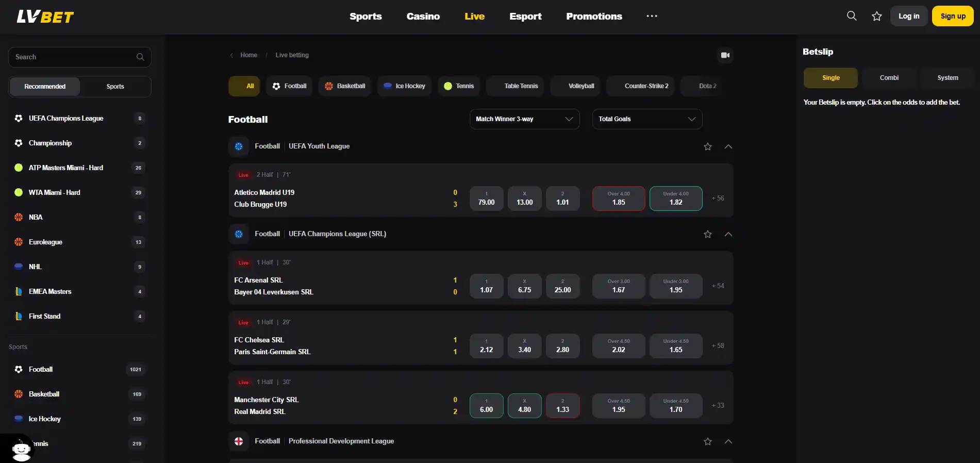
Task: Open the Esport navigation item
Action: 525,16
